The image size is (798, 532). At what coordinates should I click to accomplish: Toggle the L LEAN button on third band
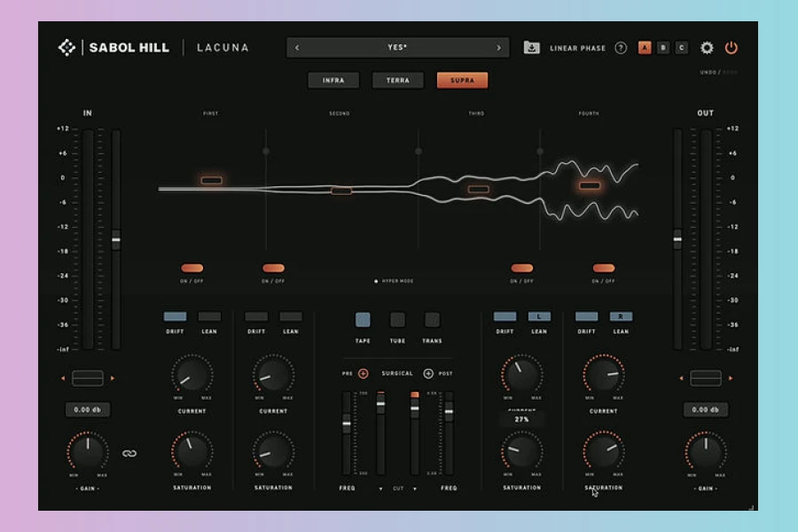539,317
